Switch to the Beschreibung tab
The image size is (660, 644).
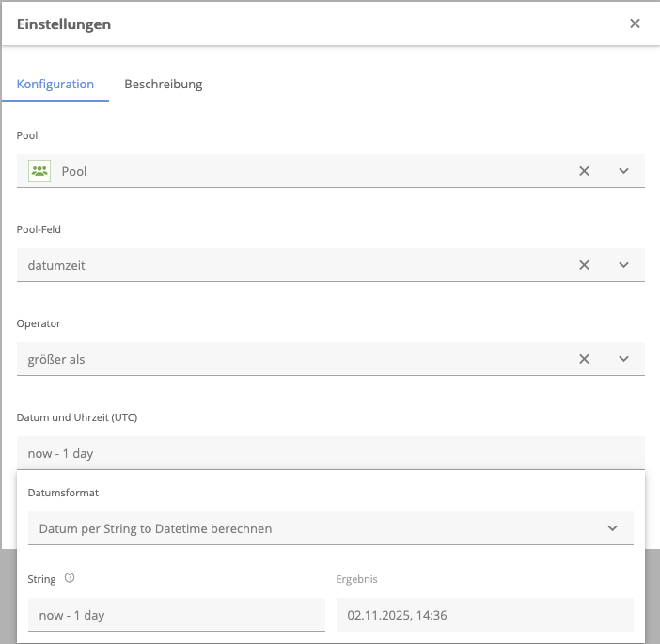(163, 84)
